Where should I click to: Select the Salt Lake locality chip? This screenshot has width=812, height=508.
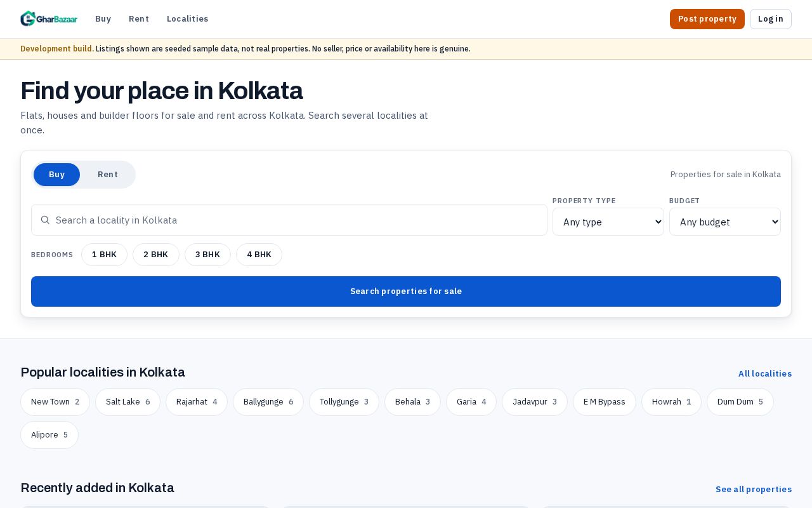click(x=128, y=402)
